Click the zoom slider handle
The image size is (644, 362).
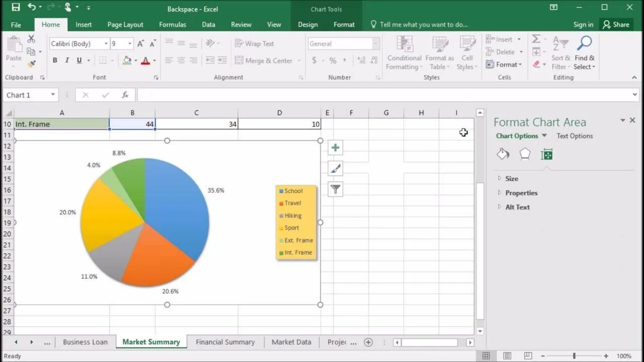pyautogui.click(x=574, y=356)
